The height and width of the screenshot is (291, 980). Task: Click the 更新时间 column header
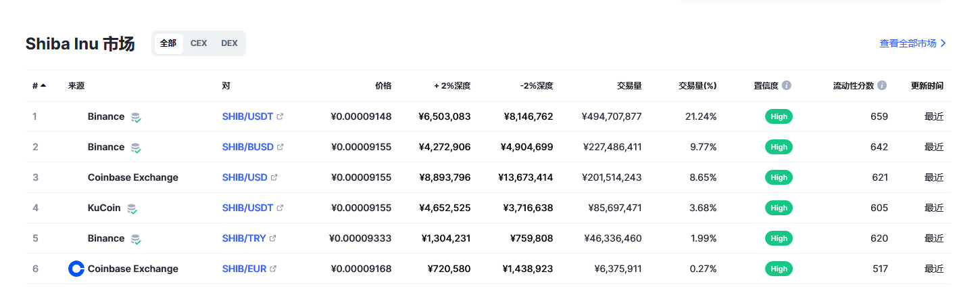(x=927, y=86)
